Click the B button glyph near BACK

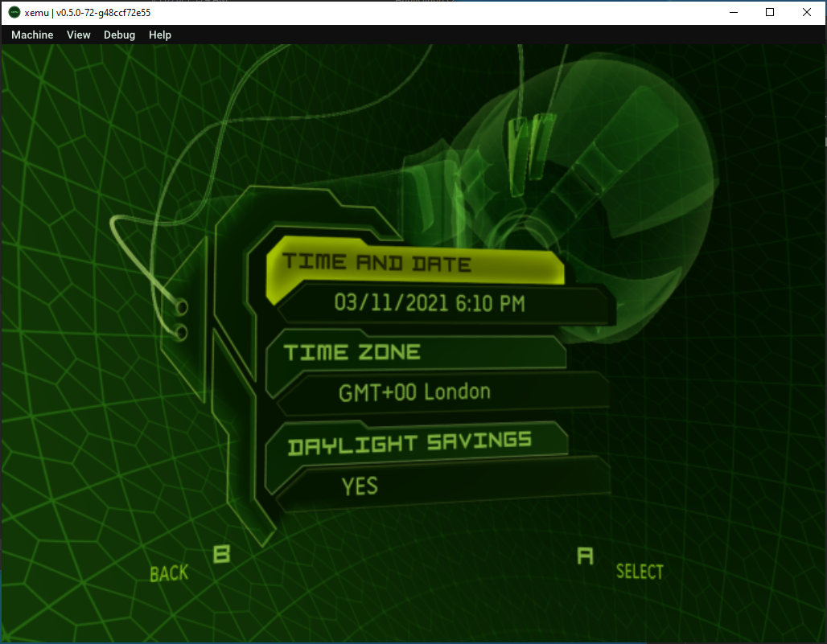pos(220,555)
